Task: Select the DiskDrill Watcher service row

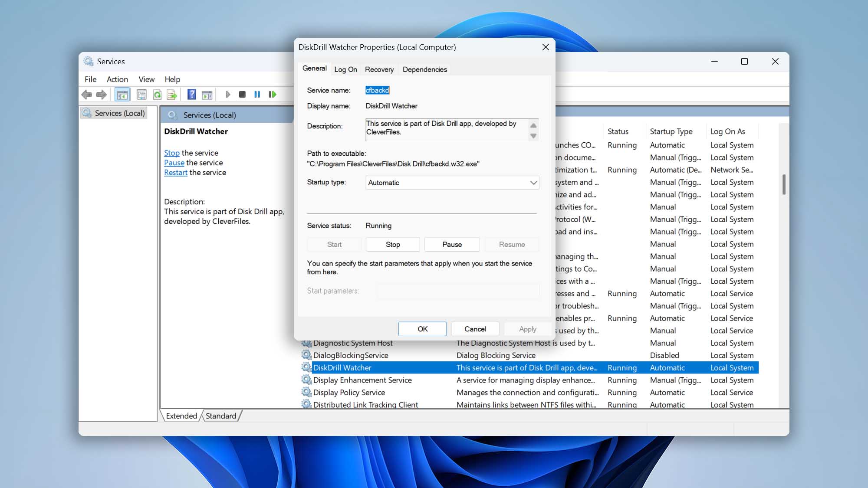Action: tap(529, 367)
